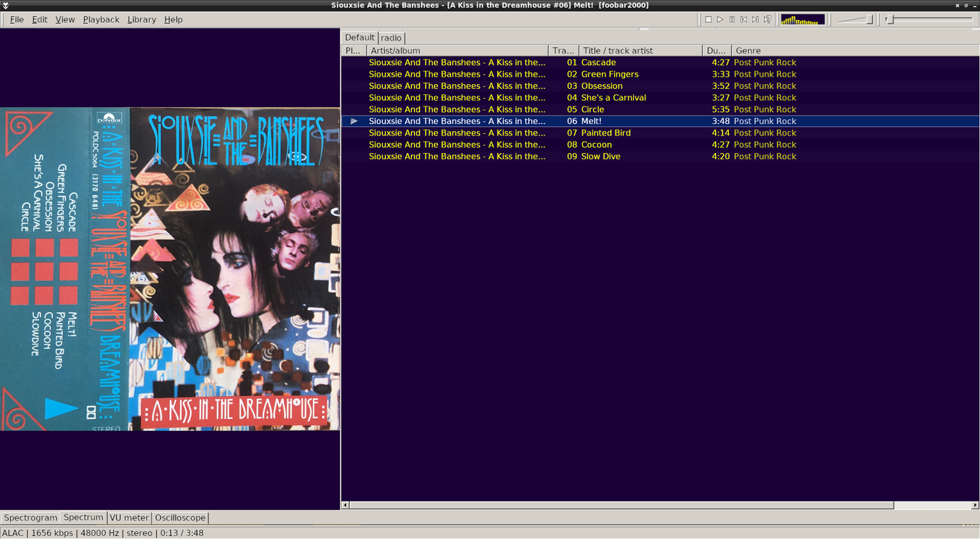Viewport: 980px width, 539px height.
Task: Select track 01 Cascade
Action: pyautogui.click(x=660, y=63)
